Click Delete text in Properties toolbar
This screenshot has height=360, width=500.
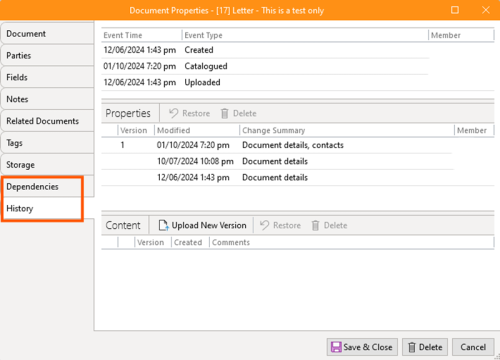[x=245, y=113]
